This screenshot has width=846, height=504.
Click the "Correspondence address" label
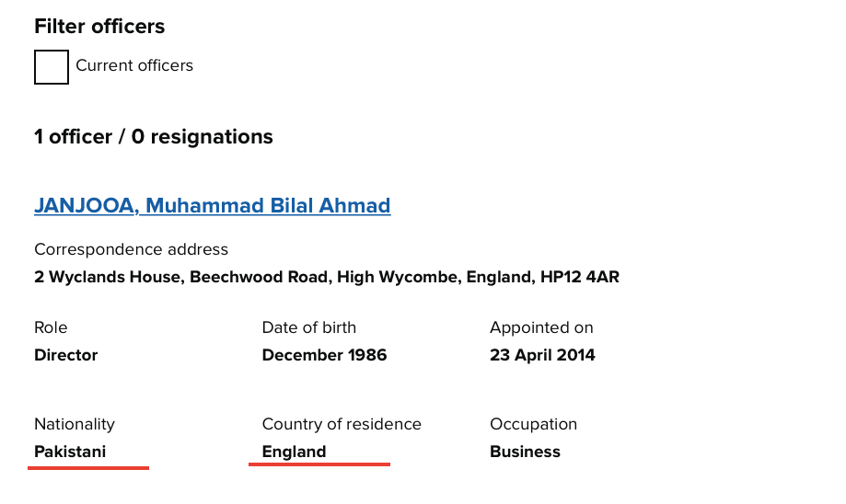pyautogui.click(x=131, y=249)
